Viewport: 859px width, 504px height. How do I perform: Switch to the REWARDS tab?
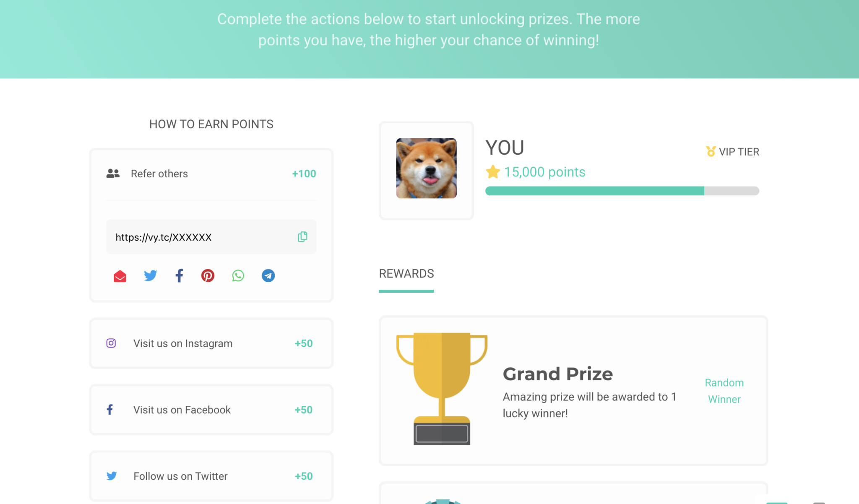pos(406,274)
